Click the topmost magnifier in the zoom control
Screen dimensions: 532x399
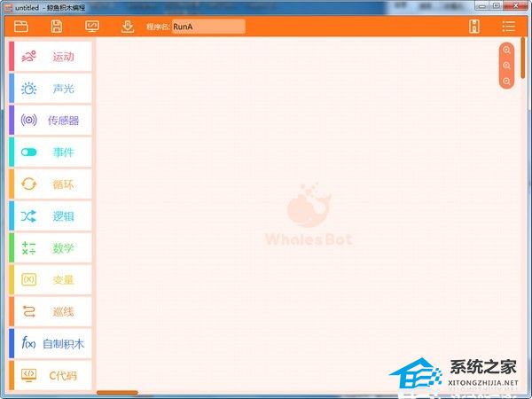click(506, 51)
